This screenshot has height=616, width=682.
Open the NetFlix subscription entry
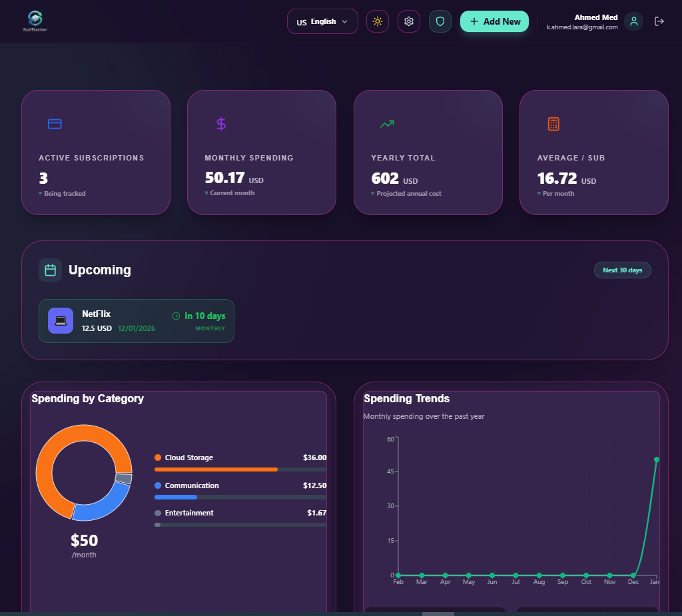pos(137,320)
